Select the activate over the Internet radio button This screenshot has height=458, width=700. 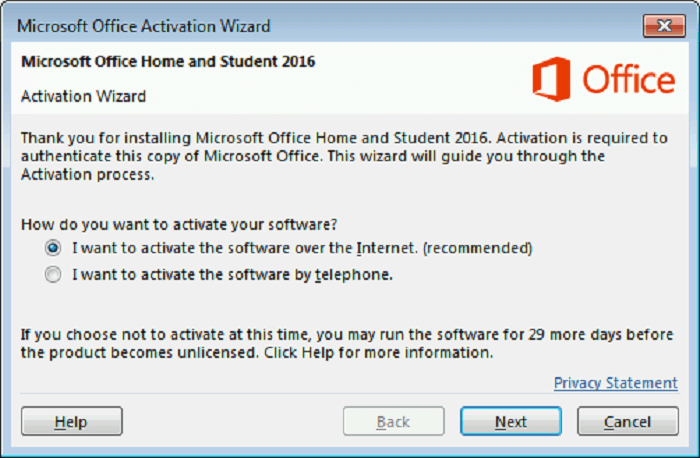pos(53,248)
